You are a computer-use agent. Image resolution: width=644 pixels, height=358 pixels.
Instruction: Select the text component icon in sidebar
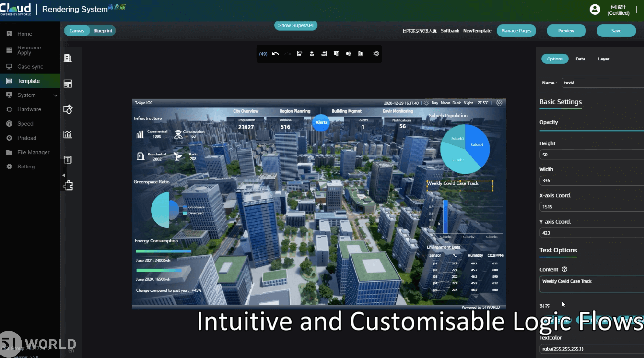tap(68, 159)
